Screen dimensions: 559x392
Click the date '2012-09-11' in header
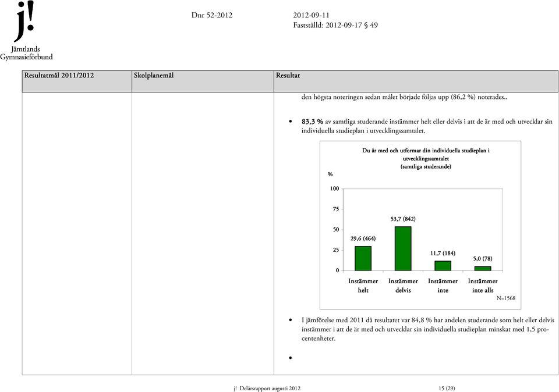pos(311,15)
